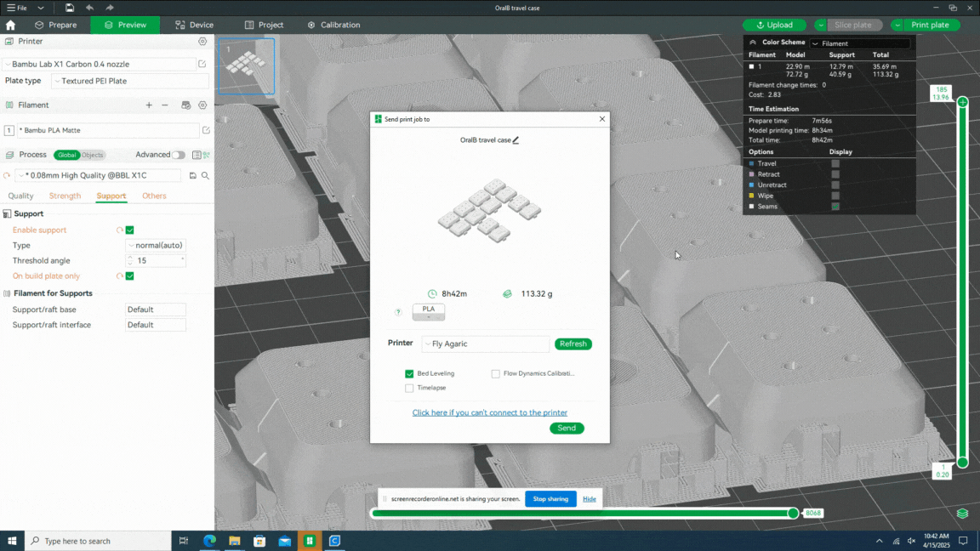Viewport: 980px width, 551px height.
Task: Edit the Bambu PLA Matte filament preset
Action: 206,130
